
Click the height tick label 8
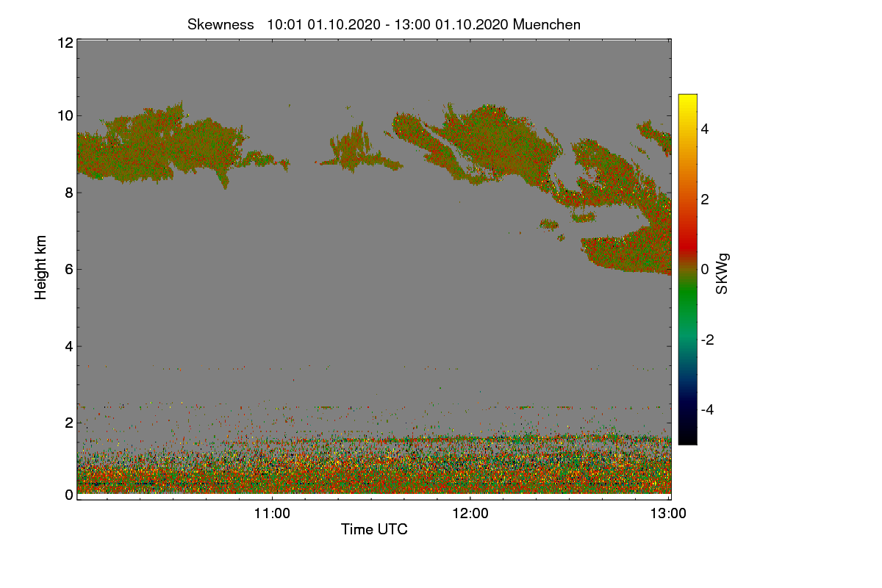point(68,193)
